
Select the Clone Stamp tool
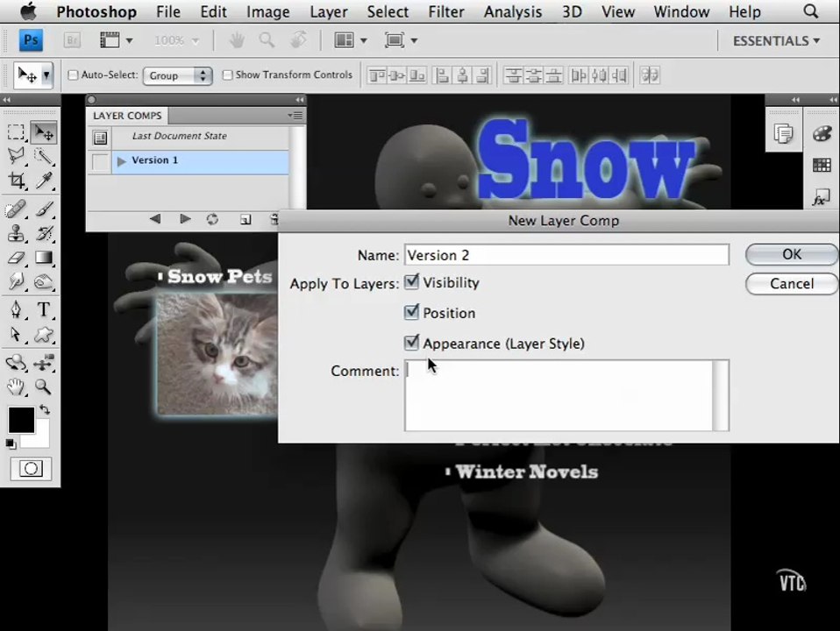[16, 233]
